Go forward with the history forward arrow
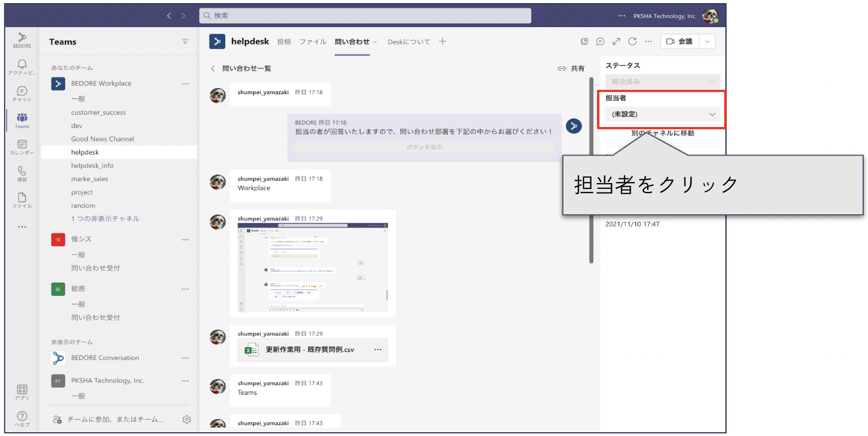 pyautogui.click(x=183, y=16)
